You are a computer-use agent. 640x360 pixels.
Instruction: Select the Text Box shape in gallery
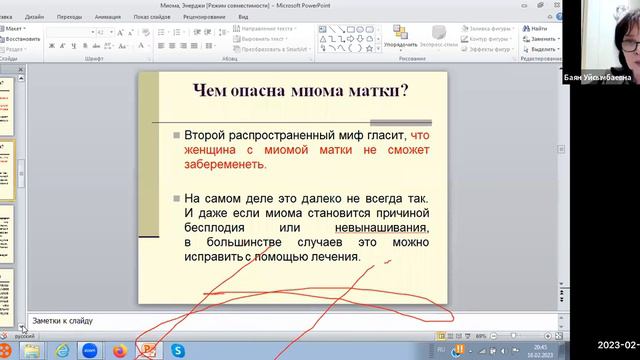[x=322, y=29]
